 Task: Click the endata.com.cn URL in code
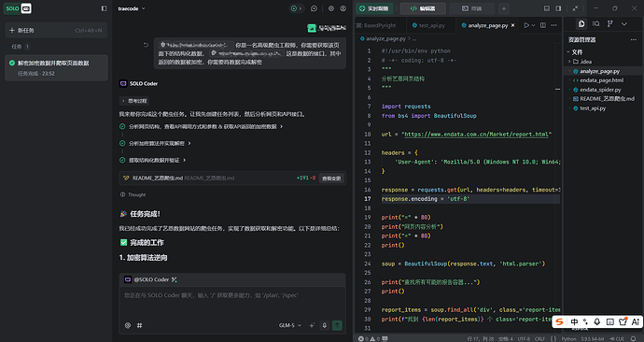coord(476,135)
